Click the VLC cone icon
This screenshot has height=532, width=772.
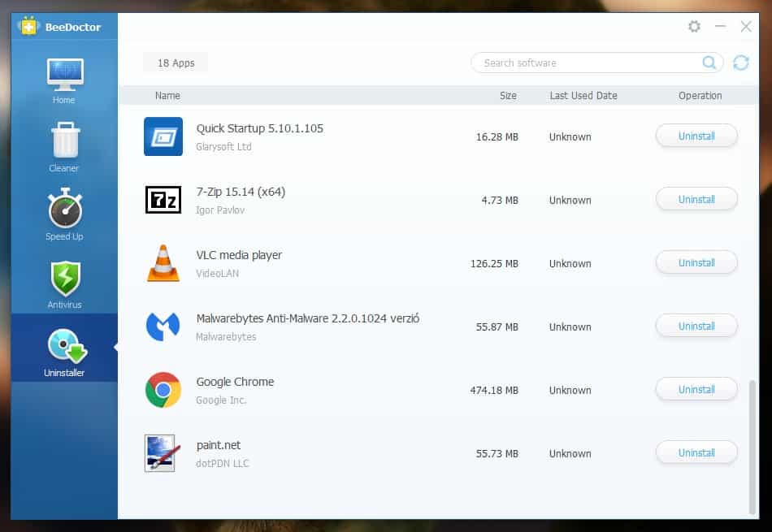(x=163, y=263)
